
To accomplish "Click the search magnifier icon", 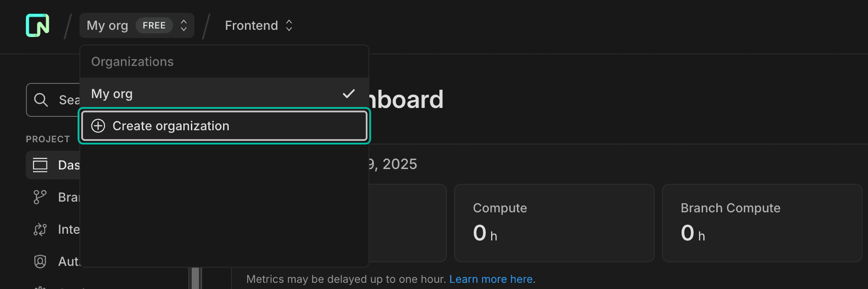I will (x=42, y=99).
